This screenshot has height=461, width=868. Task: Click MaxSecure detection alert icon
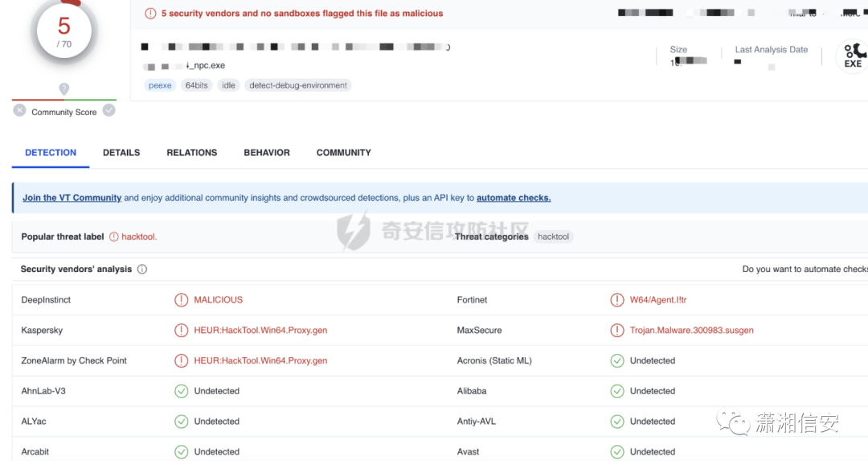tap(617, 330)
